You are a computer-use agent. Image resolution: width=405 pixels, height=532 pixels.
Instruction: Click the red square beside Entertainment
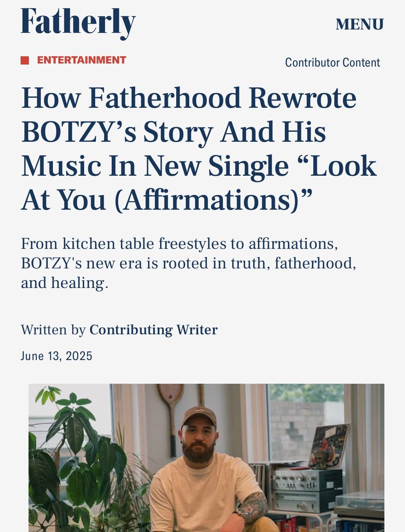pos(25,60)
